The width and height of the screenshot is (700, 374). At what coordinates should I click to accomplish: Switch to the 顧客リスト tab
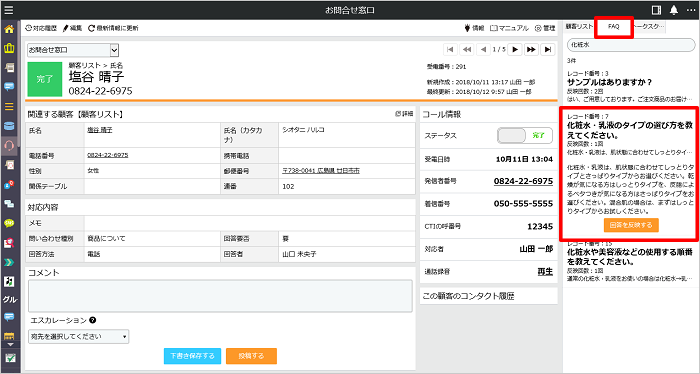(579, 27)
